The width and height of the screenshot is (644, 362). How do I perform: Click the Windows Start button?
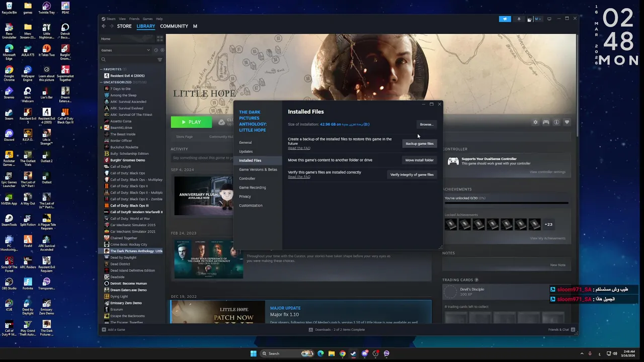(254, 353)
